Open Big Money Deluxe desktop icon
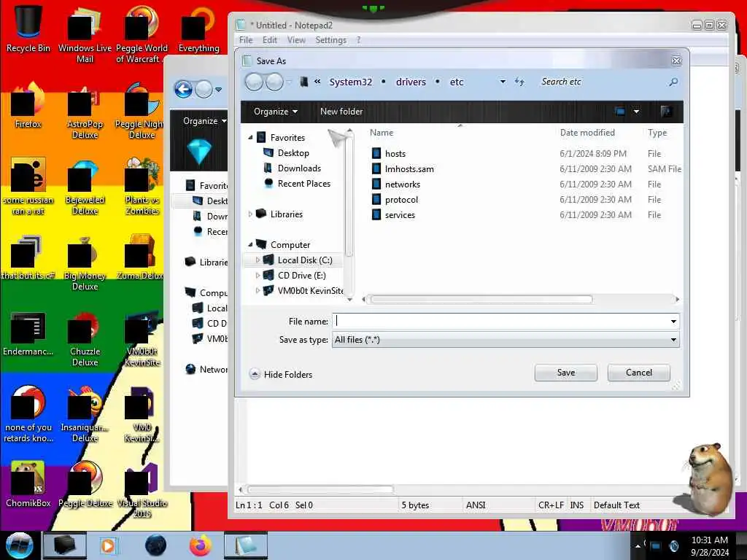The width and height of the screenshot is (747, 560). click(x=85, y=262)
